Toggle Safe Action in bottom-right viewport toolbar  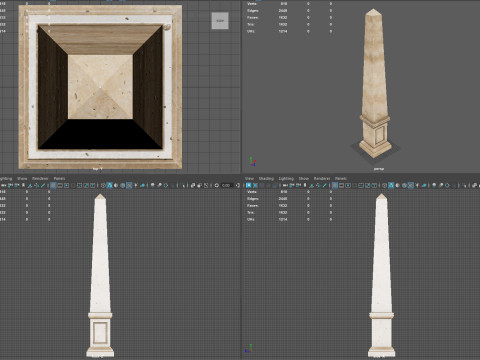tap(367, 185)
